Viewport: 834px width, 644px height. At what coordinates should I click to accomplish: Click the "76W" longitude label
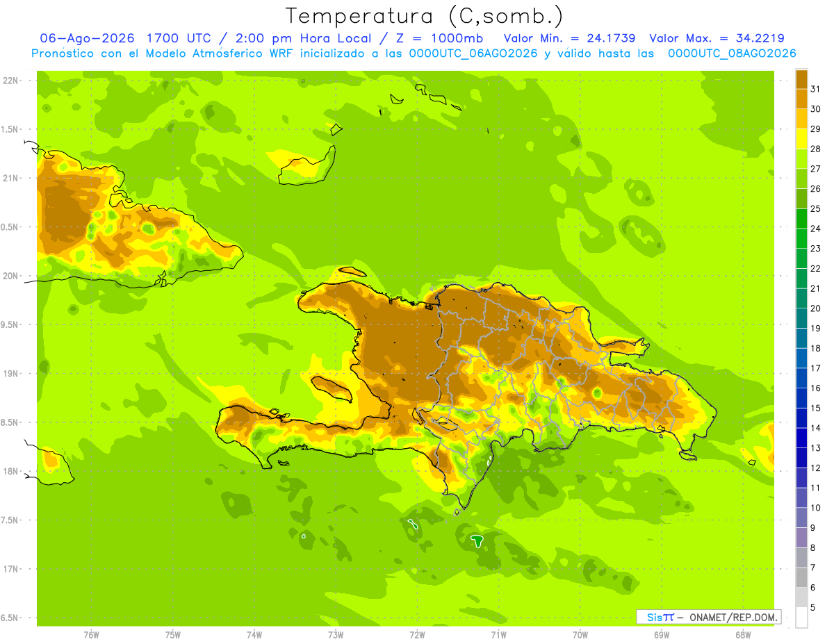click(91, 634)
